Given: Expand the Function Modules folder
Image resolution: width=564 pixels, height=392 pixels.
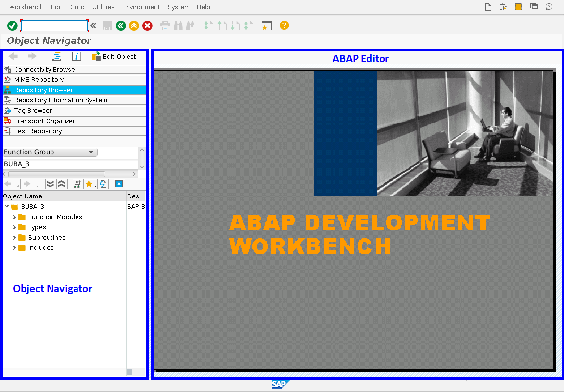Looking at the screenshot, I should [14, 217].
